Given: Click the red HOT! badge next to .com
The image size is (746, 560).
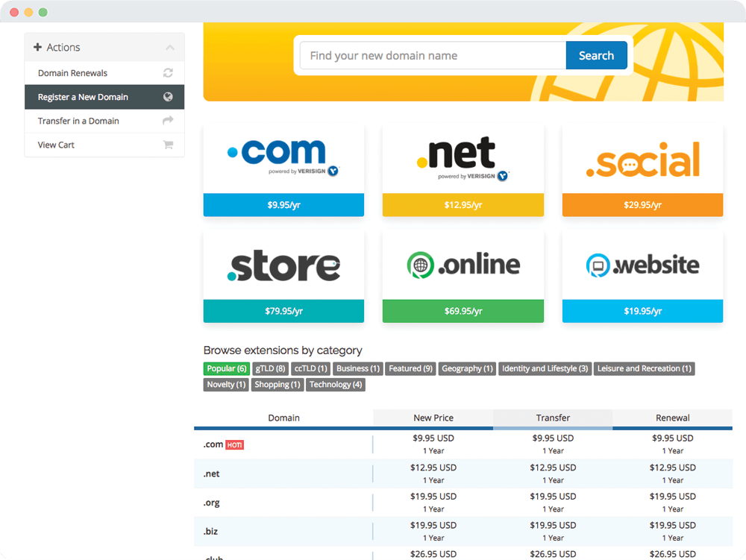Looking at the screenshot, I should [235, 445].
